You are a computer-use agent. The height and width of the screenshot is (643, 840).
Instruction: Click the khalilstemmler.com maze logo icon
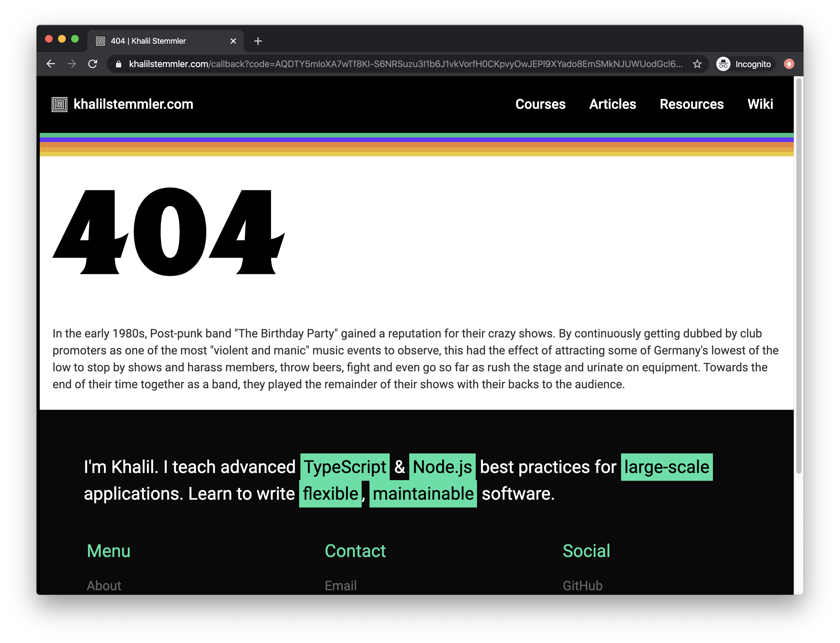(59, 105)
